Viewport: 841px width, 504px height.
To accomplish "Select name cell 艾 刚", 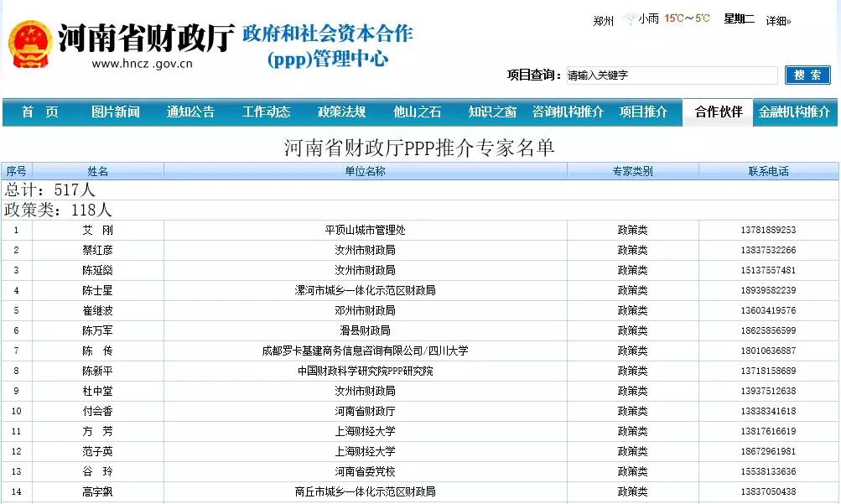I will pyautogui.click(x=97, y=230).
